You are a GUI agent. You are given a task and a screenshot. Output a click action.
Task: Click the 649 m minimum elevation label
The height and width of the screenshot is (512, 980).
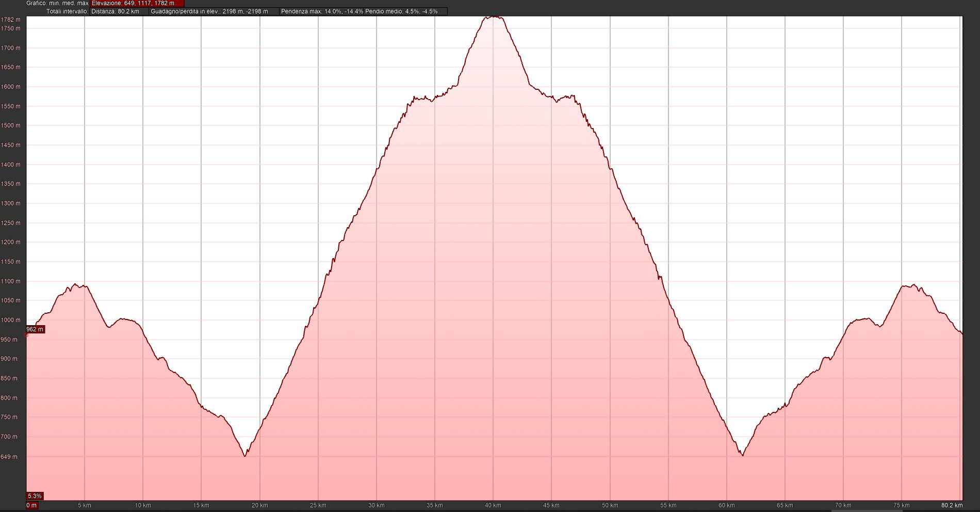coord(9,457)
